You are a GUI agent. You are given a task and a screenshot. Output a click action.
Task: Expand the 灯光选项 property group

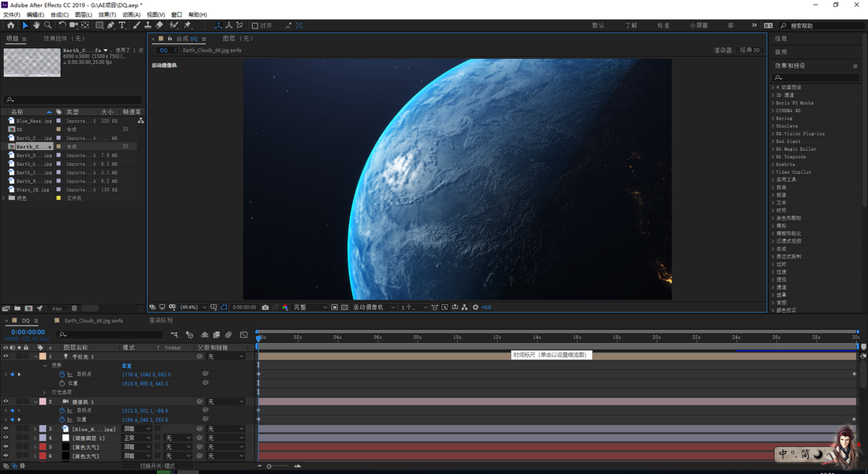pyautogui.click(x=44, y=393)
